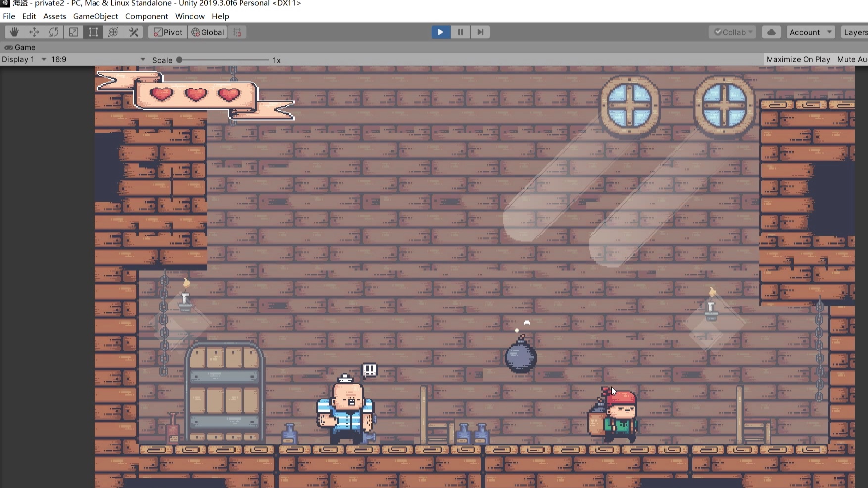
Task: Open the 16:9 aspect ratio dropdown
Action: [x=97, y=59]
